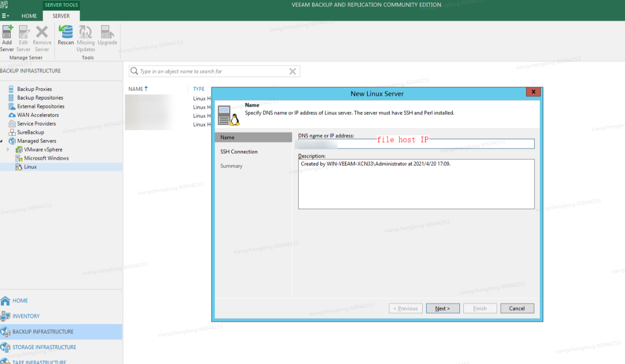Click the SureBackup tree icon
Viewport: 625px width, 364px height.
(12, 133)
